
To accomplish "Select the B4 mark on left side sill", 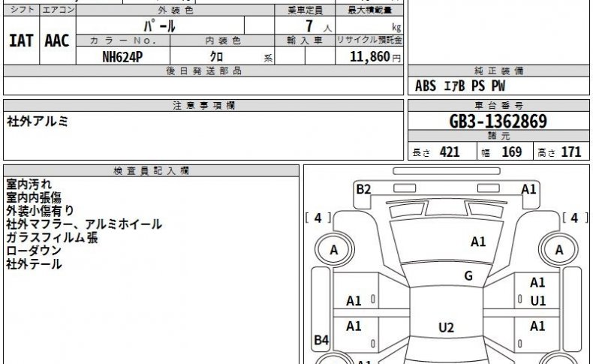I will pos(321,340).
